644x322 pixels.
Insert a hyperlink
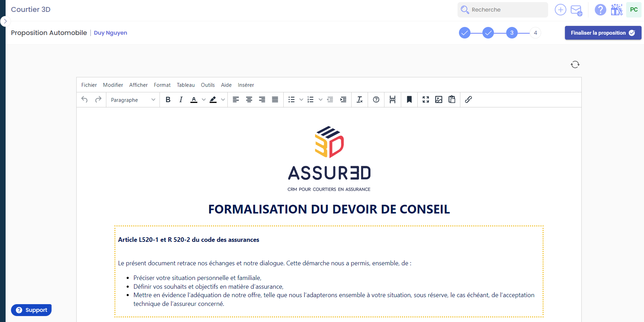click(x=468, y=100)
